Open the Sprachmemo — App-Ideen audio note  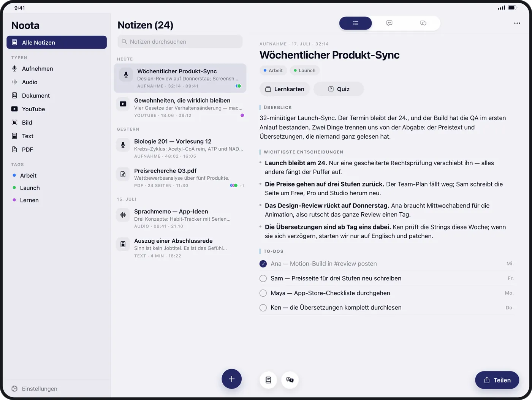pos(180,218)
